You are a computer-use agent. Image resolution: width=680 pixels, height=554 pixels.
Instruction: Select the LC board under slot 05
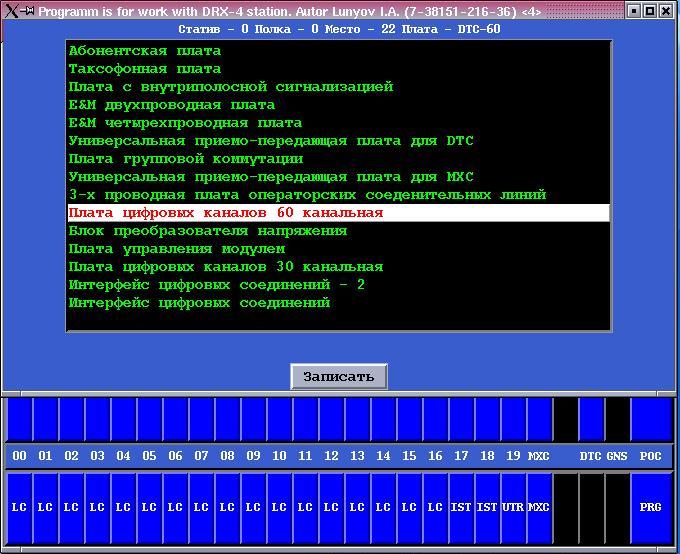click(149, 508)
